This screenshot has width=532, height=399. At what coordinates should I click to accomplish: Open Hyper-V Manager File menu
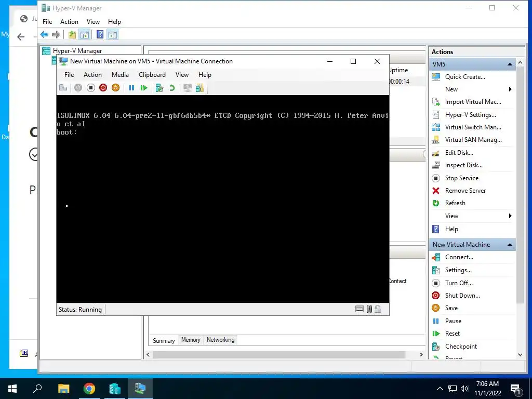coord(47,22)
